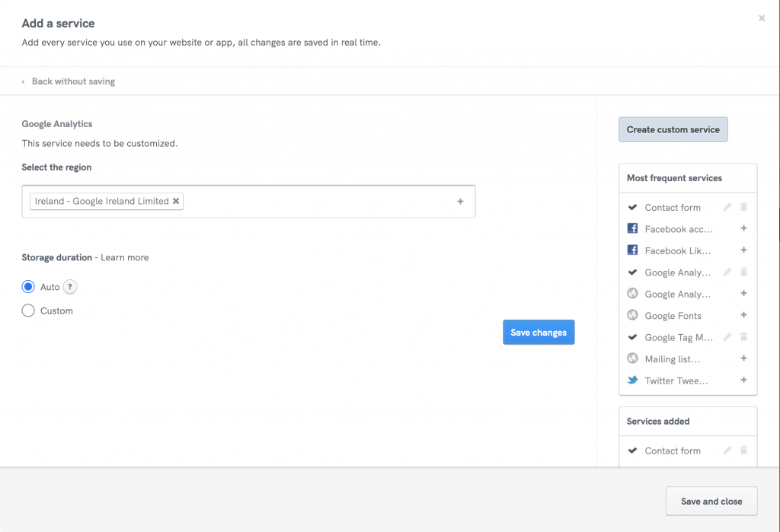The height and width of the screenshot is (532, 780).
Task: Close the Add a service dialog
Action: click(x=762, y=18)
